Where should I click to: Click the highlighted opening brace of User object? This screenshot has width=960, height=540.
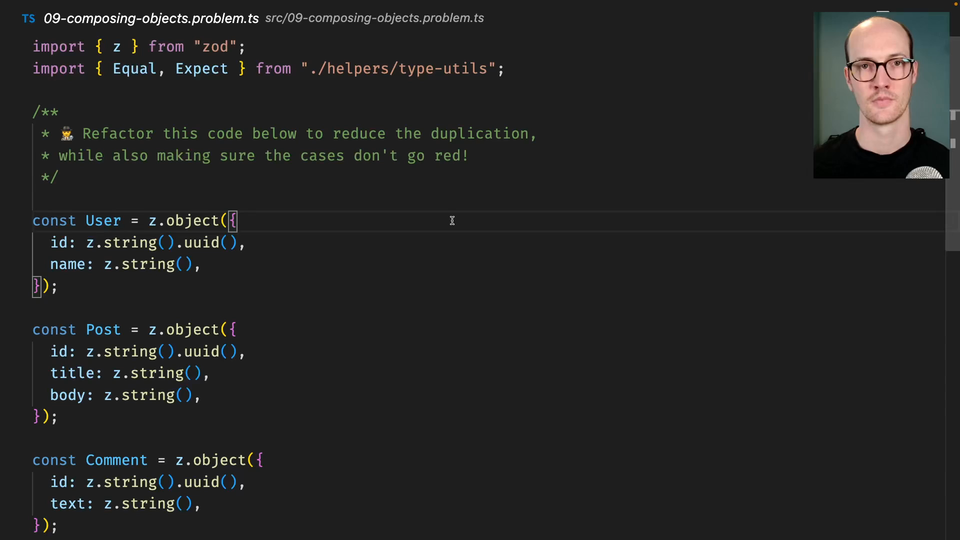pyautogui.click(x=233, y=221)
